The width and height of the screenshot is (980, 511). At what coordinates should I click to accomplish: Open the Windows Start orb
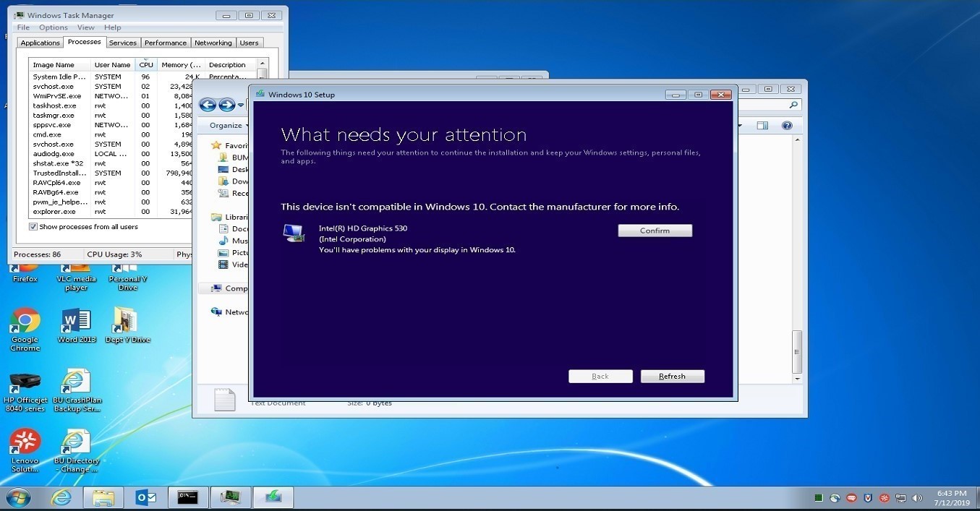[18, 498]
